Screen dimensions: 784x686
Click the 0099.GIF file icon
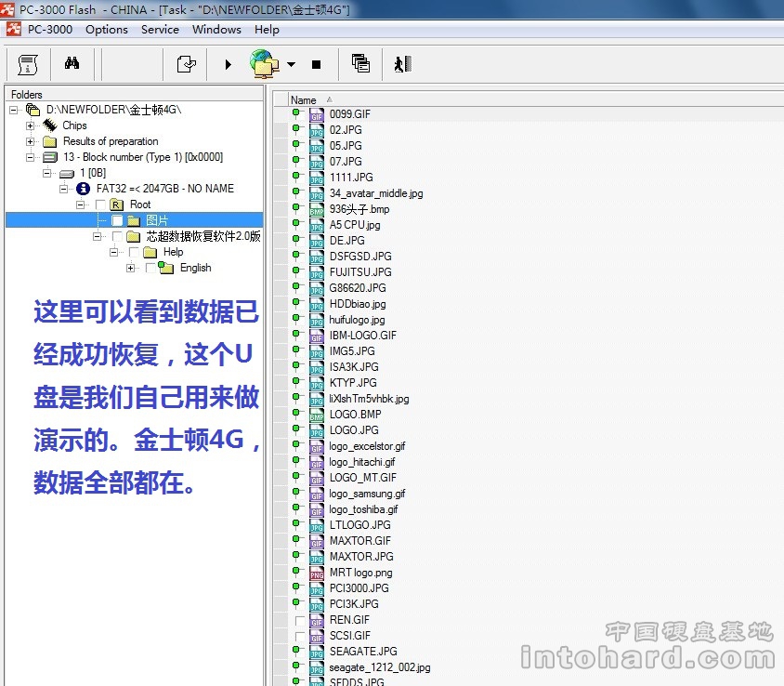[317, 115]
